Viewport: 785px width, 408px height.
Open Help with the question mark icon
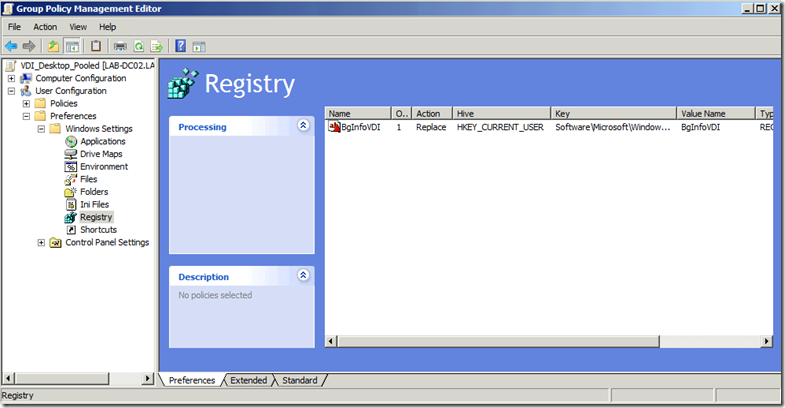pyautogui.click(x=181, y=47)
